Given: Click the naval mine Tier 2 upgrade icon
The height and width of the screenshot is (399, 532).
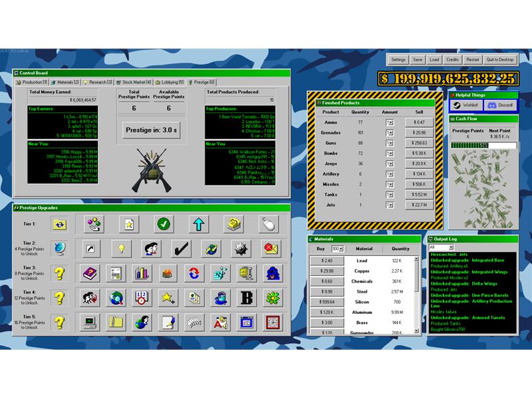Looking at the screenshot, I should point(240,249).
